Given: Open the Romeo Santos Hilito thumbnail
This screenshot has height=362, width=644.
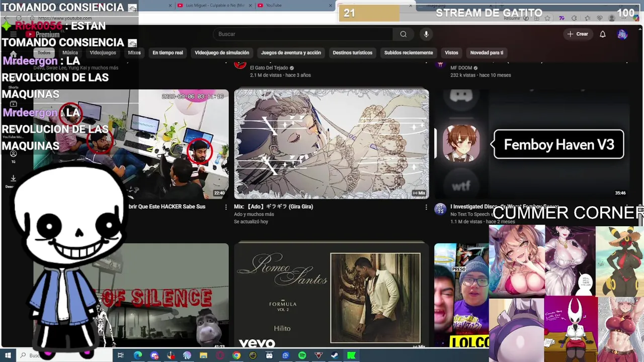Looking at the screenshot, I should [332, 296].
